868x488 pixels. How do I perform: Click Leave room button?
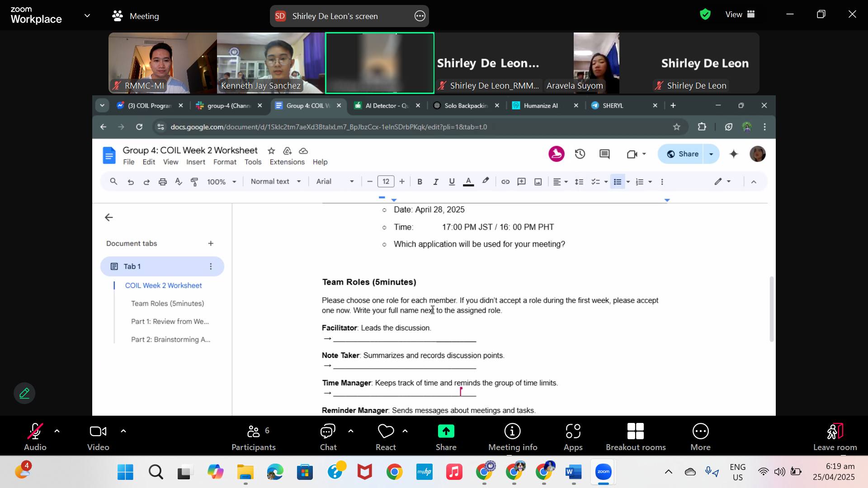835,436
